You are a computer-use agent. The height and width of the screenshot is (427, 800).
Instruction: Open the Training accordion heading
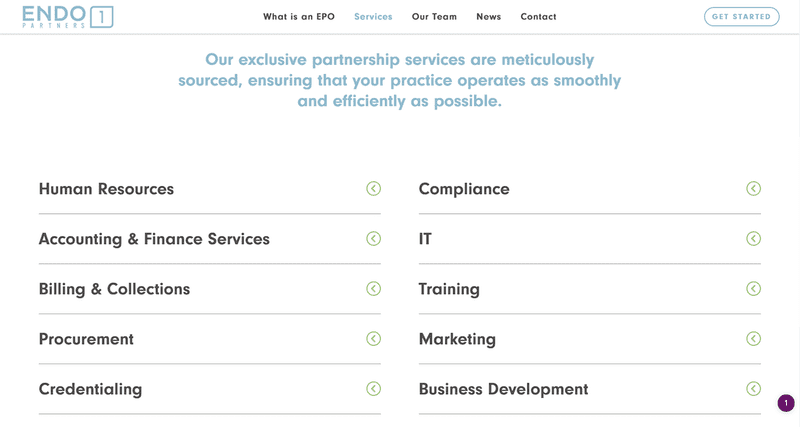click(x=449, y=289)
